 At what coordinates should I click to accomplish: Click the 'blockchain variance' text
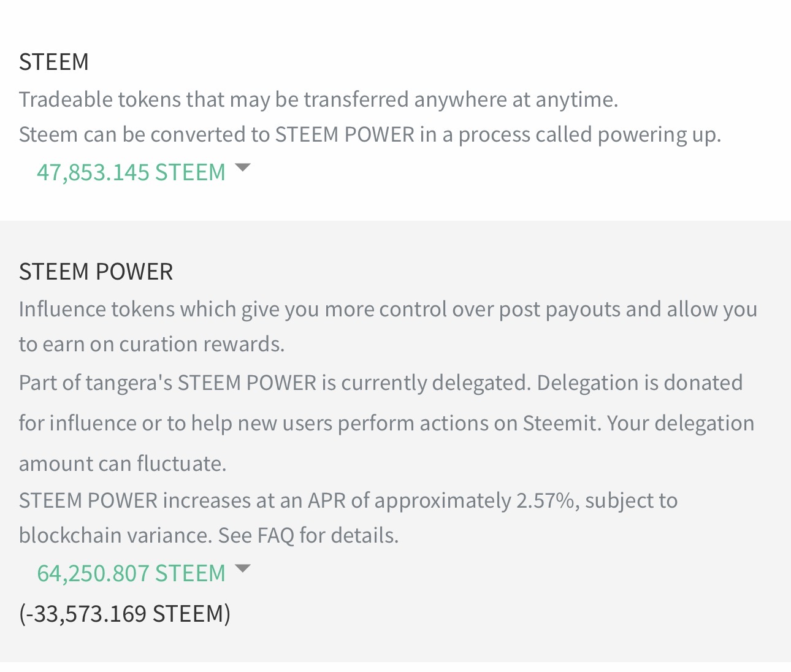tap(115, 535)
